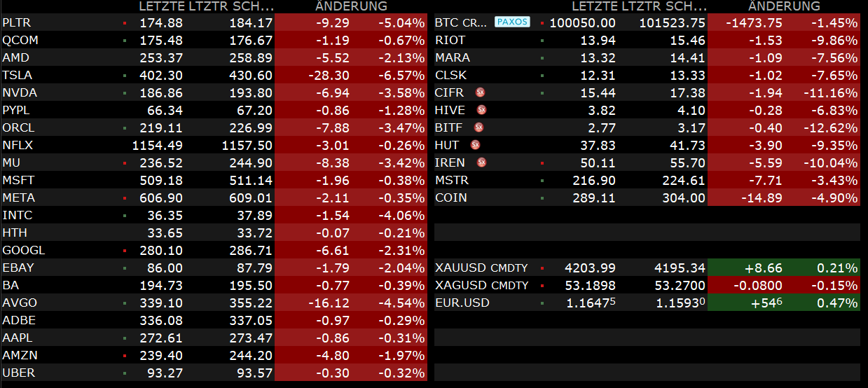Sort by ÄNDERUNG header above the PLTR row
Viewport: 868px width, 388px height.
351,6
